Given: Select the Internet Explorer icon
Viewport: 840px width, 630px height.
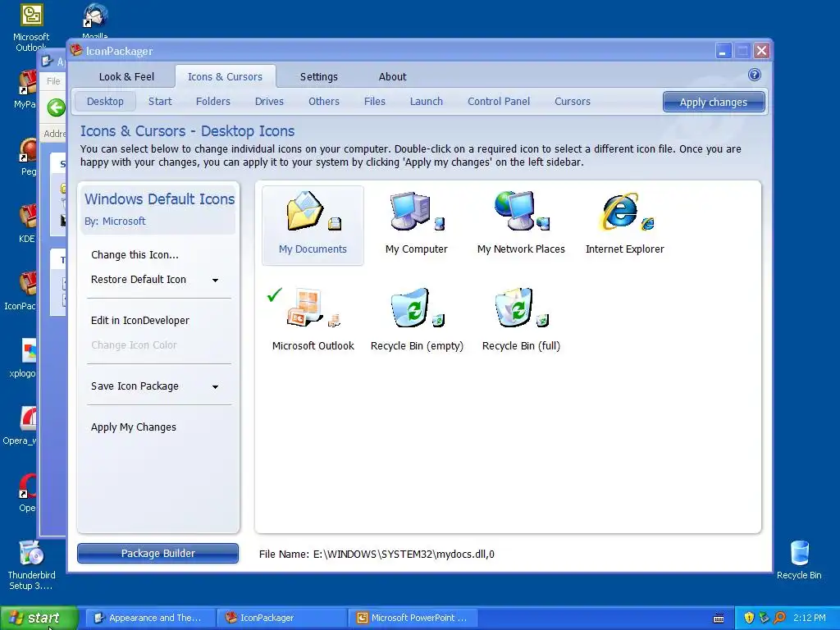Looking at the screenshot, I should point(624,225).
